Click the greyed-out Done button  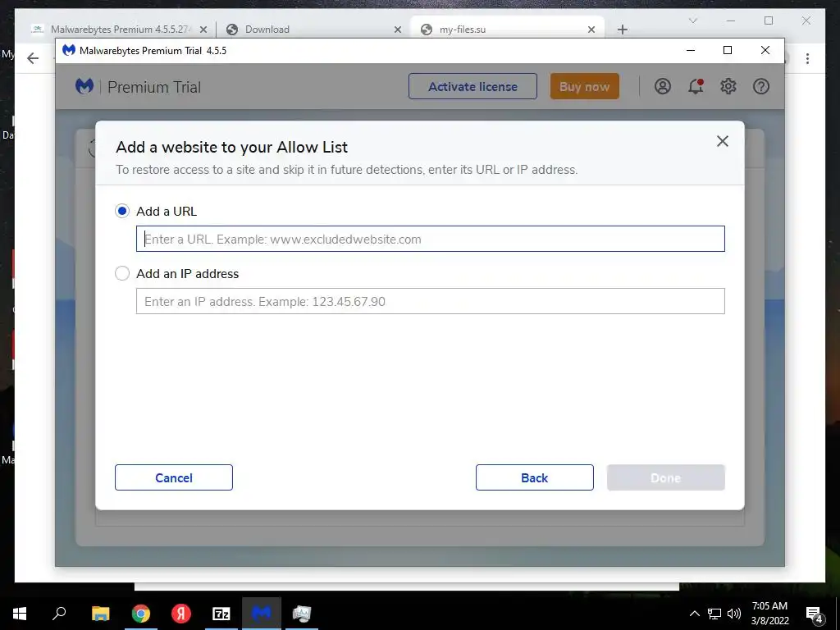tap(666, 477)
